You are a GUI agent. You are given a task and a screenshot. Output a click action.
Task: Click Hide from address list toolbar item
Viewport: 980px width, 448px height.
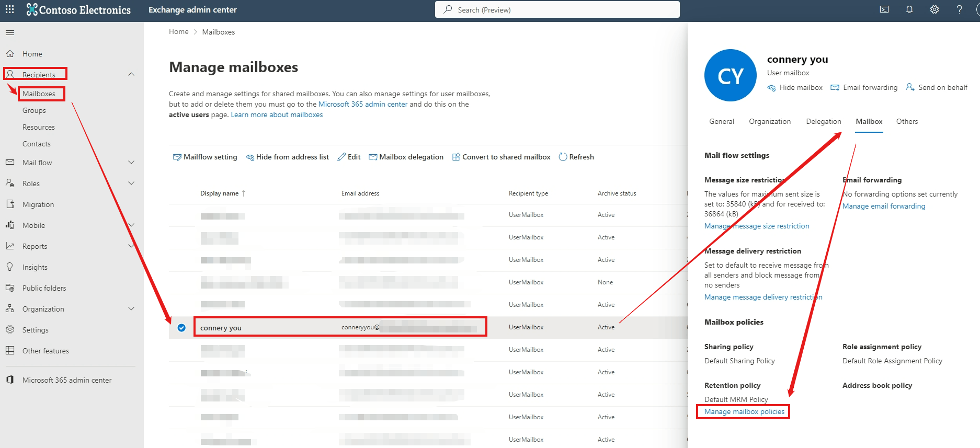[288, 157]
